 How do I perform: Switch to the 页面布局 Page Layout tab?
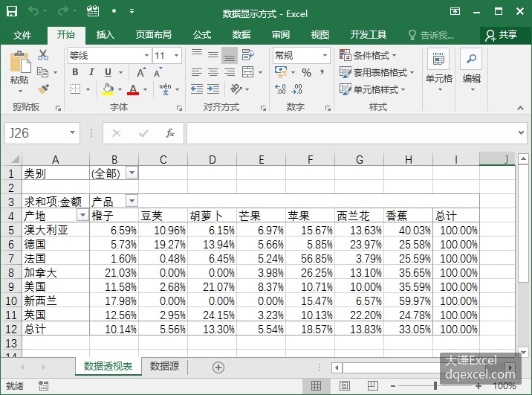153,35
